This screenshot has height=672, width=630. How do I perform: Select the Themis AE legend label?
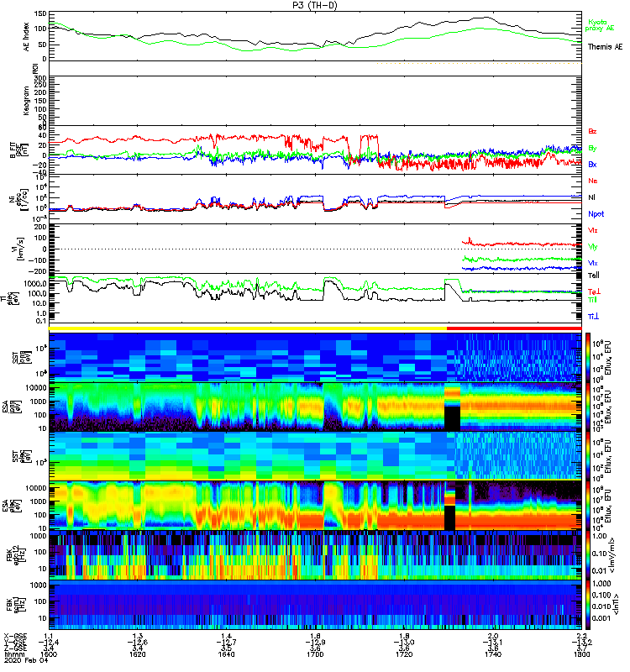[x=605, y=47]
